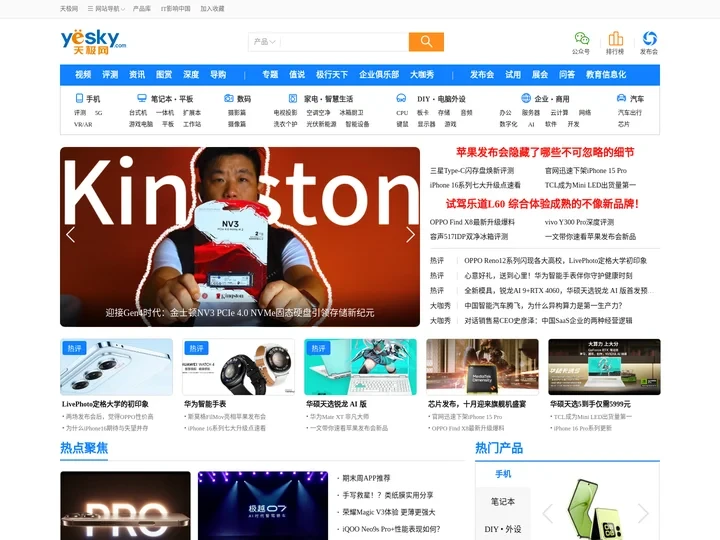Click 空调空净 under 家电·智慧生活
The image size is (720, 540).
[x=318, y=112]
